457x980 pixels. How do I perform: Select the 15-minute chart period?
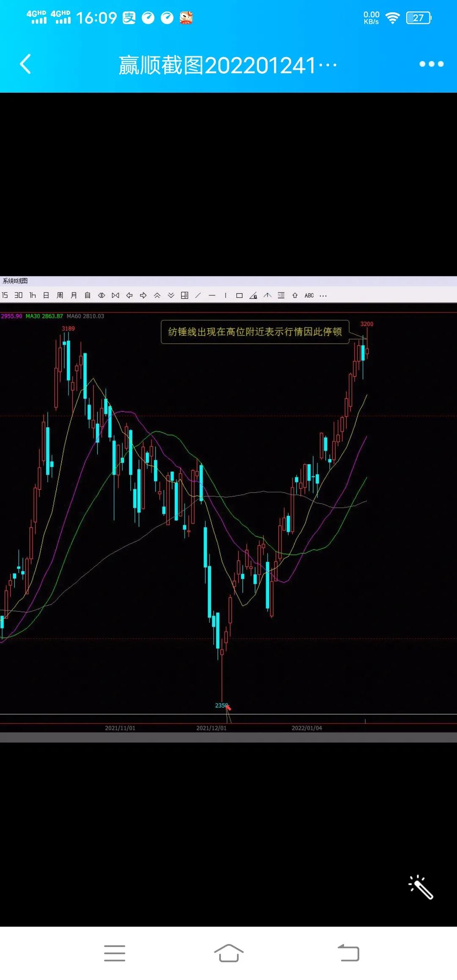[x=5, y=295]
